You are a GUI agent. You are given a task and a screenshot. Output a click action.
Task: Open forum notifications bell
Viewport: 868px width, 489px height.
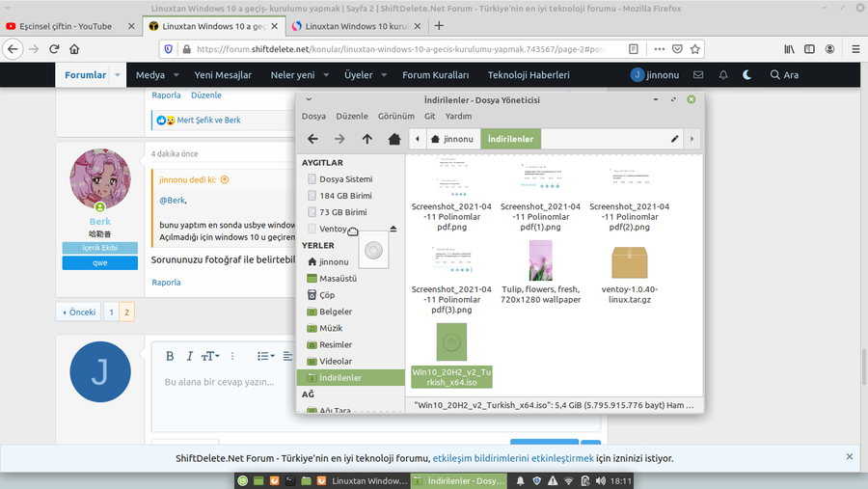point(723,75)
